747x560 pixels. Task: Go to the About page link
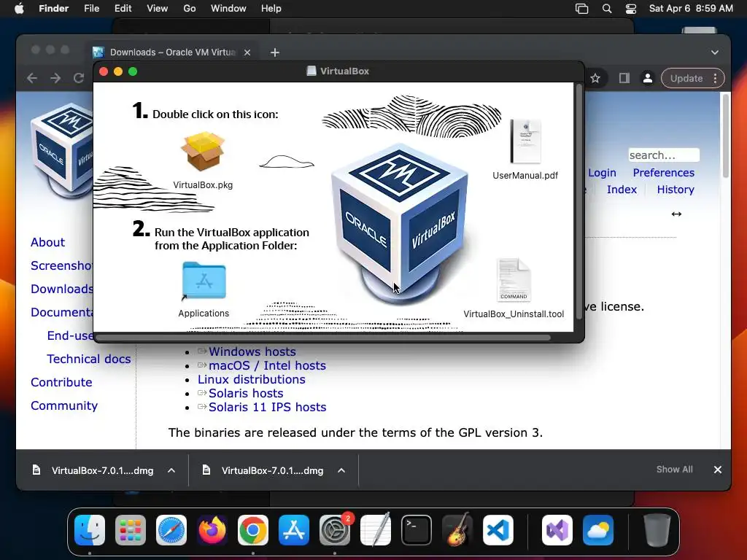pos(47,242)
